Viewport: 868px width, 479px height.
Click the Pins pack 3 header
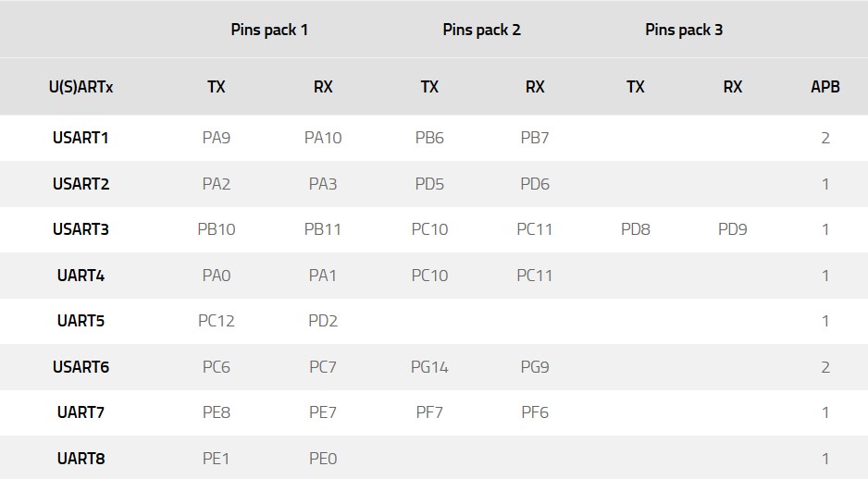coord(684,30)
